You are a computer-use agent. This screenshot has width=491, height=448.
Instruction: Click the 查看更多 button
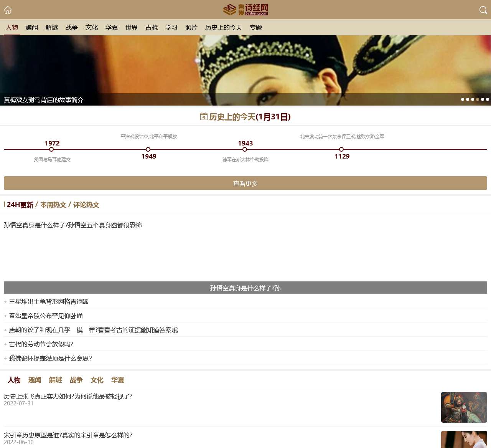pos(245,183)
